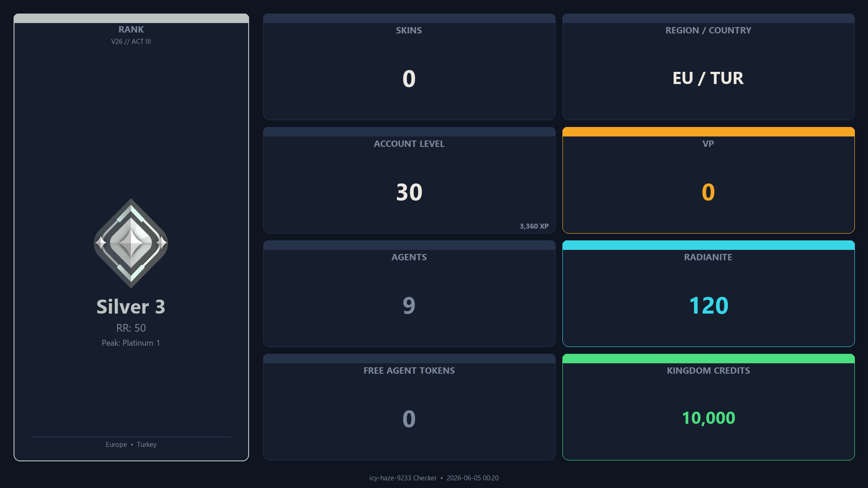Click the RANK panel heading

[x=131, y=29]
